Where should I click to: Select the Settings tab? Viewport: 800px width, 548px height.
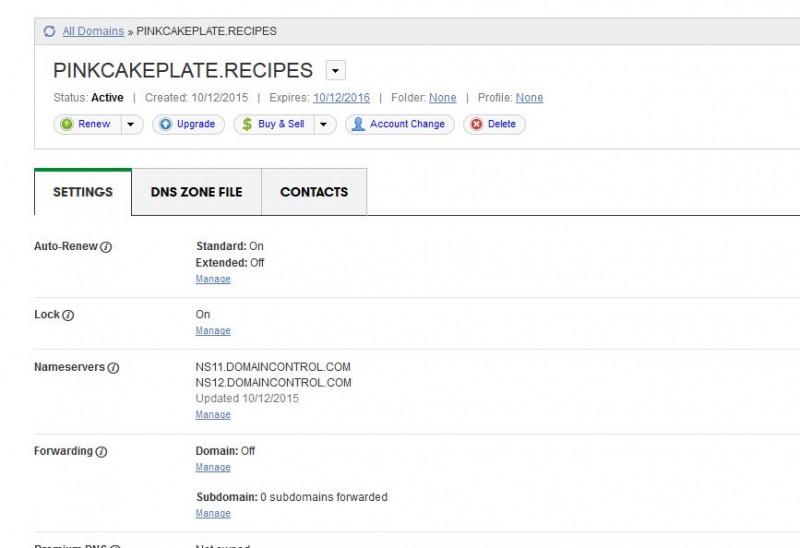coord(83,192)
